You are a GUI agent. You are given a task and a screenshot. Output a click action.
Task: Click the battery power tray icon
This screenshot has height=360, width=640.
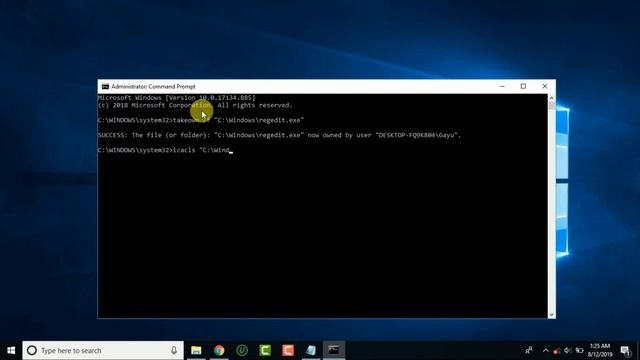(579, 350)
